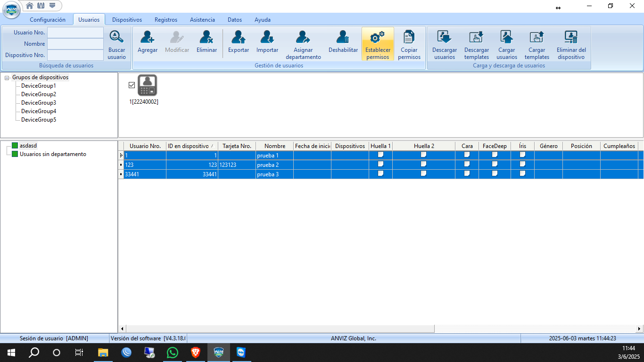
Task: Toggle Cara checkbox for prueba 3
Action: tap(467, 173)
